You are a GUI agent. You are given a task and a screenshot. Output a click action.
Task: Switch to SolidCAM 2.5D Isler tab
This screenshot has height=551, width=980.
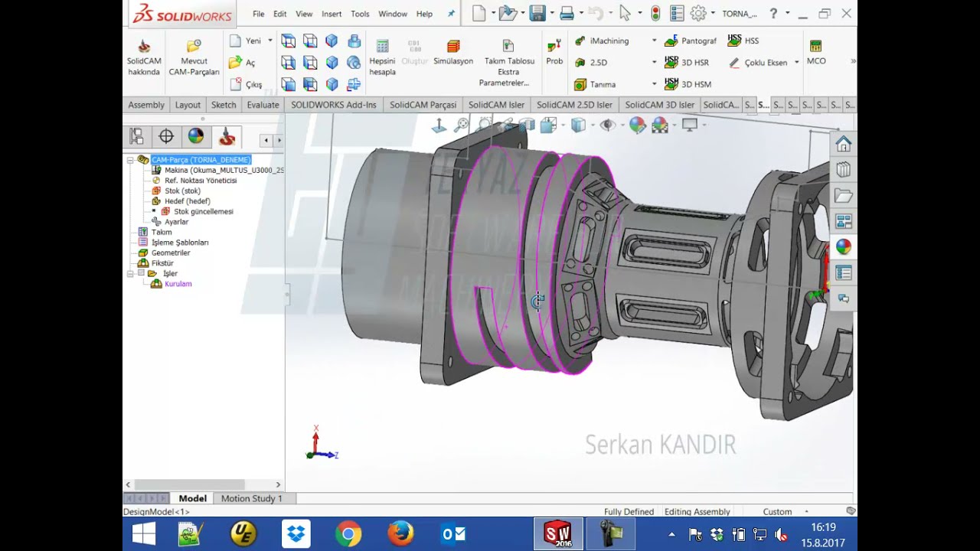pyautogui.click(x=574, y=105)
